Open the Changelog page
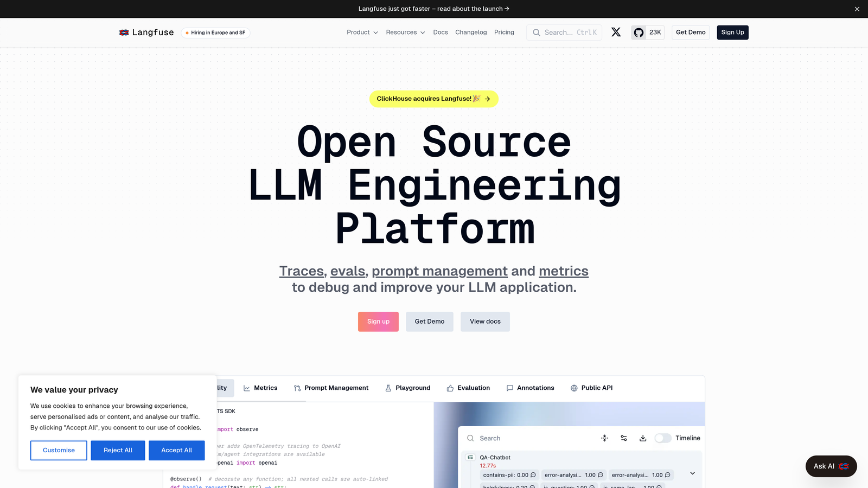Viewport: 868px width, 488px height. [x=471, y=33]
